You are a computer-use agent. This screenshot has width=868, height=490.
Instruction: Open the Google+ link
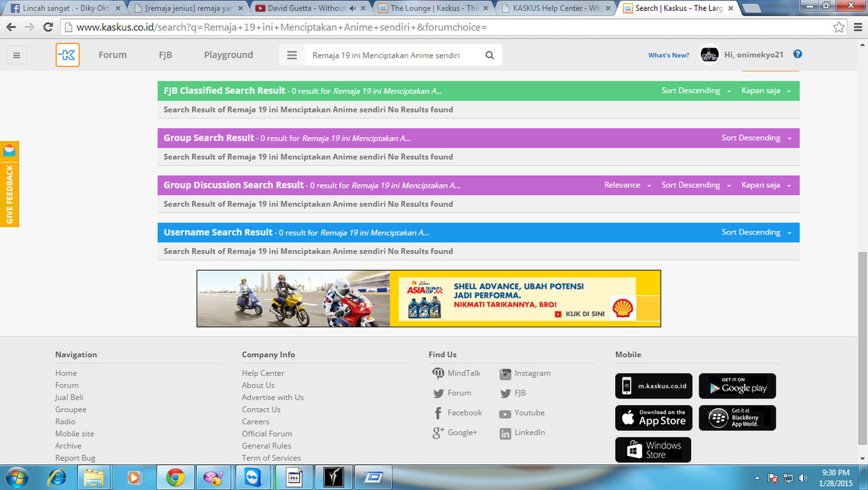click(455, 432)
